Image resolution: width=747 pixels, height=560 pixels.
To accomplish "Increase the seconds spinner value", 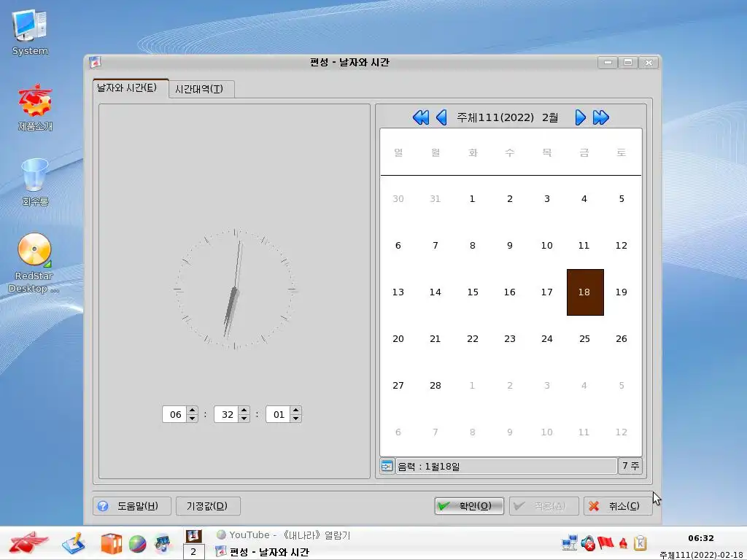I will pos(296,410).
